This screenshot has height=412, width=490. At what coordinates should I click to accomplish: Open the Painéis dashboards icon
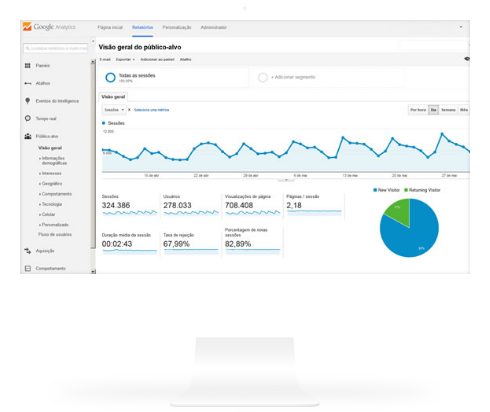[28, 66]
